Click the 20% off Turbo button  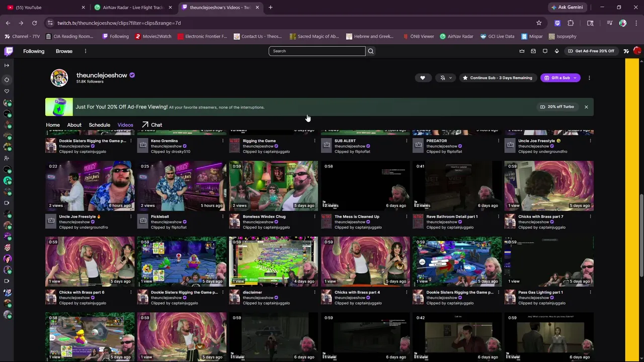pos(557,107)
